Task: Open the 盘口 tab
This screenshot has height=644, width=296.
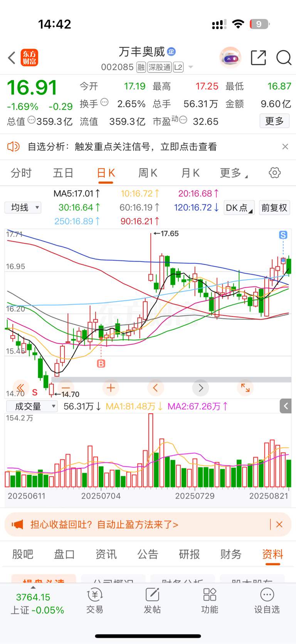Action: (64, 554)
